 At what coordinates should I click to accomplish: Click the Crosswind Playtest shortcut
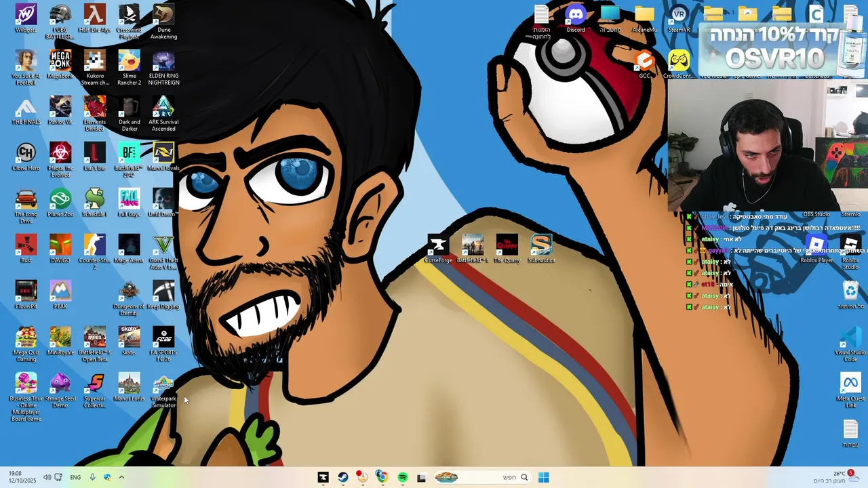[x=129, y=21]
